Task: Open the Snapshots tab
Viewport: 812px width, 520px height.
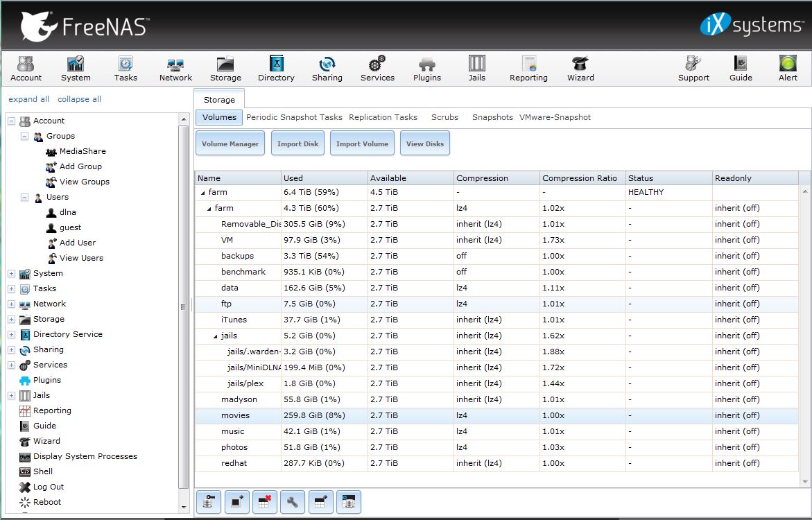Action: 492,117
